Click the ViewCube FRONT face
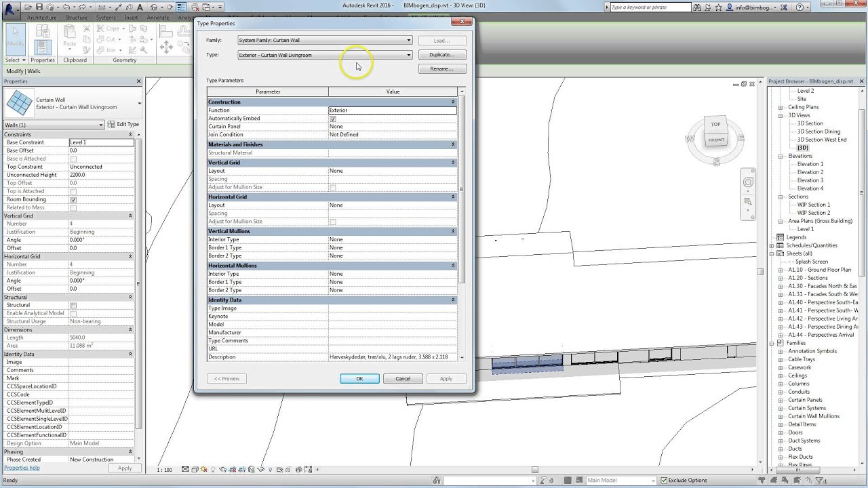This screenshot has width=868, height=488. click(716, 140)
